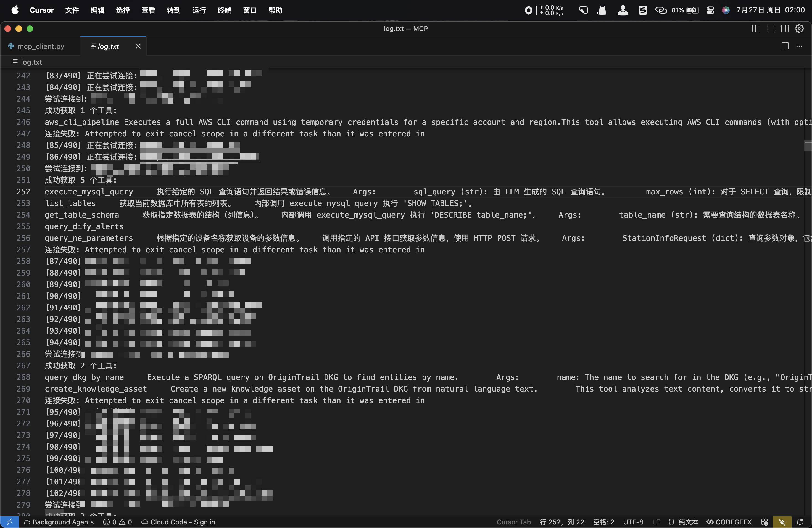Toggle the secondary sidebar layout icon
Viewport: 812px width, 528px height.
(x=785, y=29)
